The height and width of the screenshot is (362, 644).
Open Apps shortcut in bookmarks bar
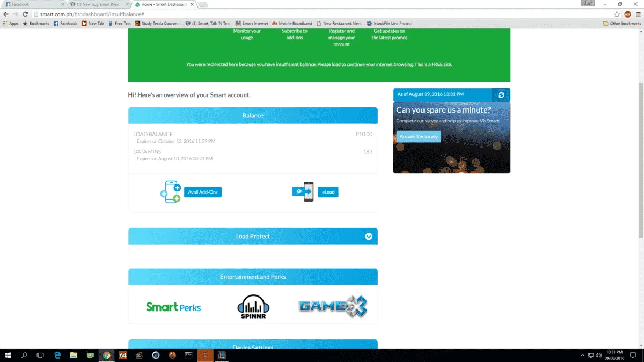click(x=10, y=24)
